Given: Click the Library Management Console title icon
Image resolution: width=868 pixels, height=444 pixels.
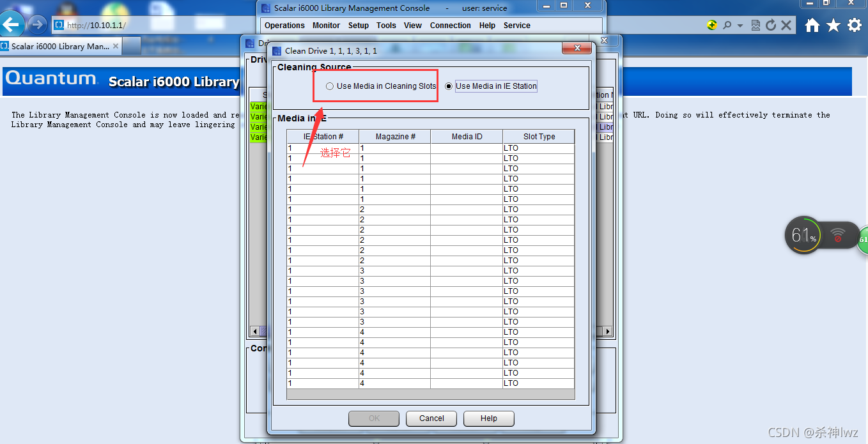Looking at the screenshot, I should click(265, 8).
